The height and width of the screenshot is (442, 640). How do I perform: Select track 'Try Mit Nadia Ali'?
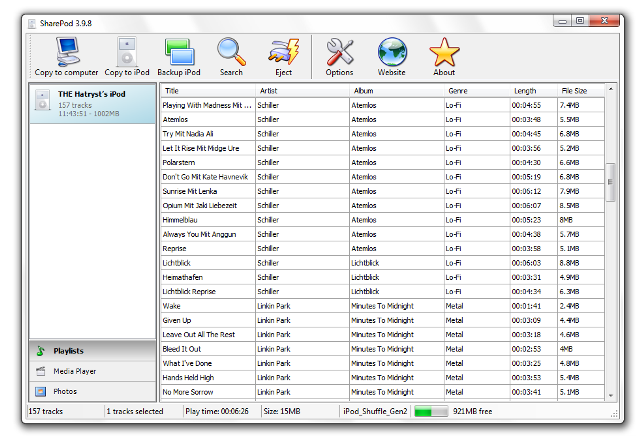click(x=383, y=134)
